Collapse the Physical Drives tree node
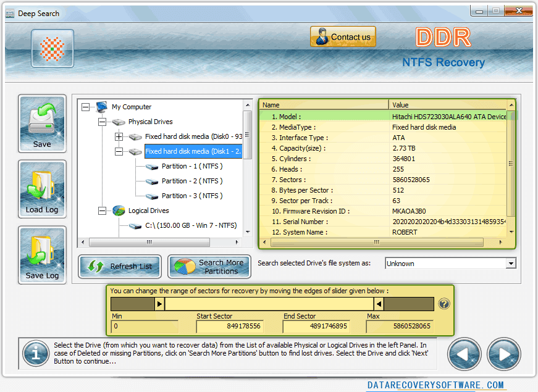 click(103, 122)
